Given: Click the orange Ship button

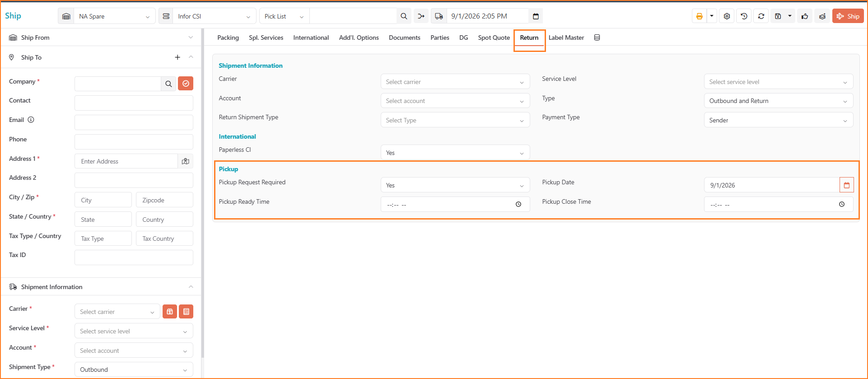Looking at the screenshot, I should click(848, 16).
